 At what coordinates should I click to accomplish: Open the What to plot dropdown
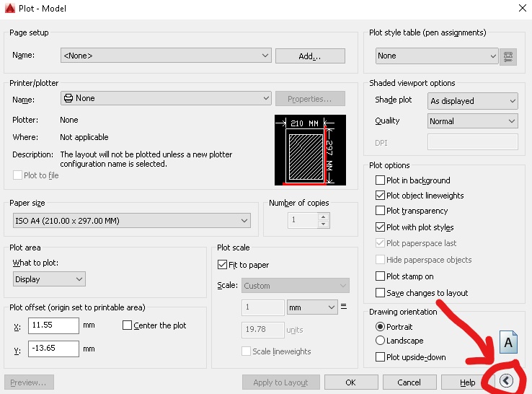coord(49,279)
